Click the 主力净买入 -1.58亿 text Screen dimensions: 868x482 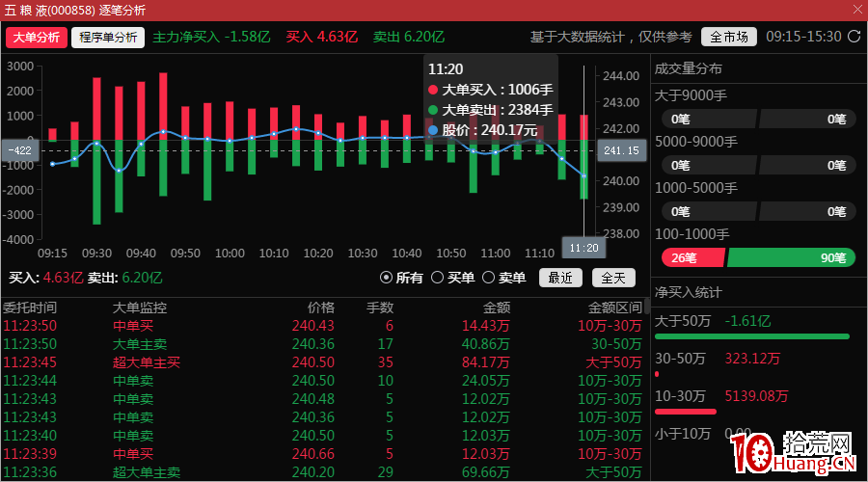pyautogui.click(x=211, y=37)
